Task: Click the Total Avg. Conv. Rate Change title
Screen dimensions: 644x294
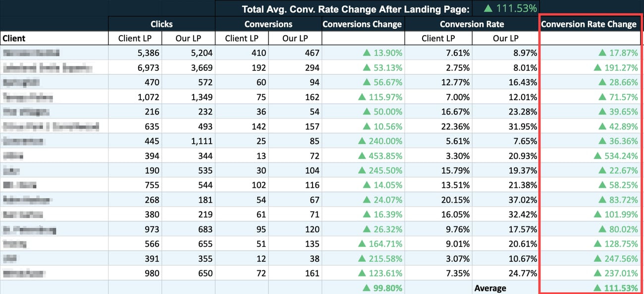Action: (x=355, y=8)
